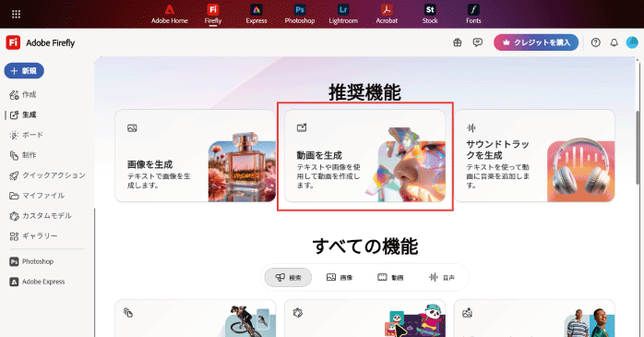The image size is (644, 337).
Task: Open the feature card with two men
Action: [534, 319]
